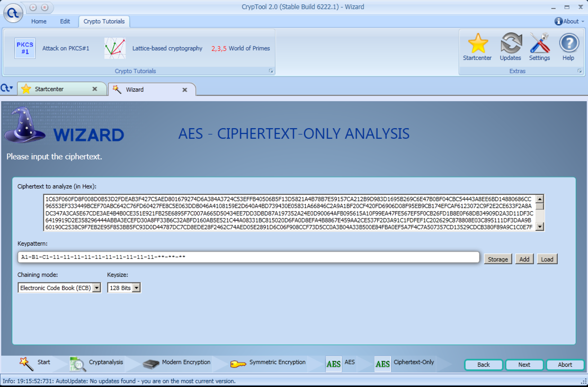Screen dimensions: 588x387
Task: Click the Add keypattern button
Action: pos(524,259)
